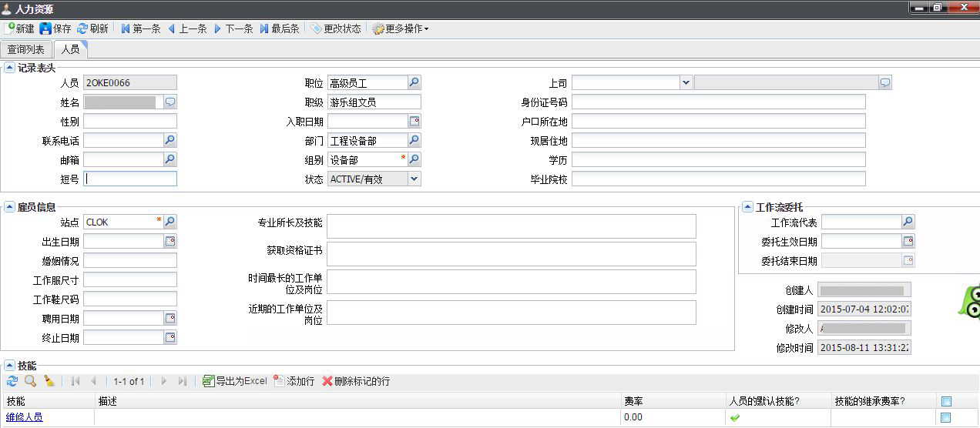The image size is (980, 428).
Task: Click the 身份证号码 input field
Action: pyautogui.click(x=719, y=102)
